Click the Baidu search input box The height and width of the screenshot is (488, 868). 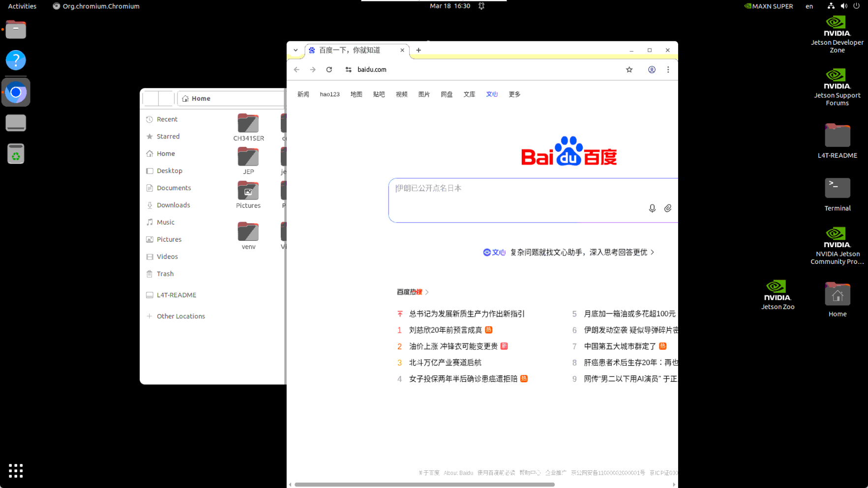533,201
